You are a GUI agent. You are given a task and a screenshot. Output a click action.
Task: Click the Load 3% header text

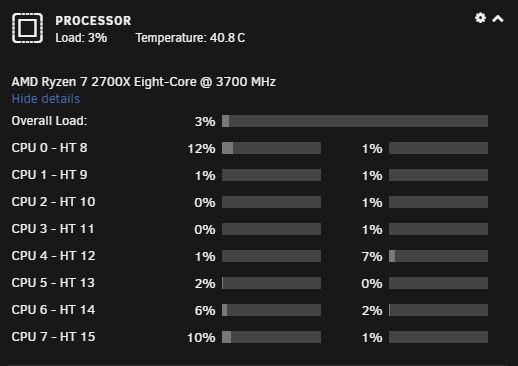tap(81, 38)
